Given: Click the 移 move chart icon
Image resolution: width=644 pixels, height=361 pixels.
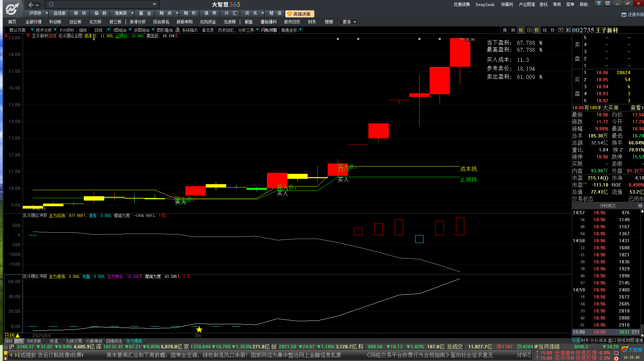Looking at the screenshot, I should (x=553, y=30).
